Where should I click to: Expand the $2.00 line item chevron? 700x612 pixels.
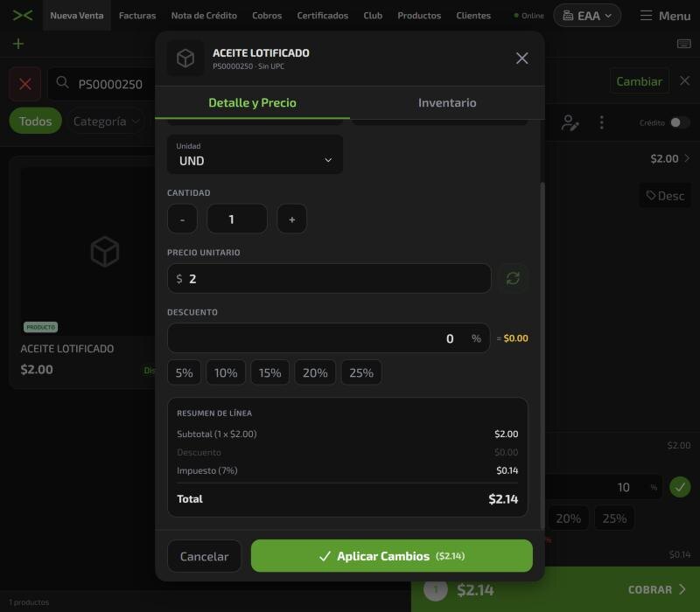pyautogui.click(x=687, y=158)
